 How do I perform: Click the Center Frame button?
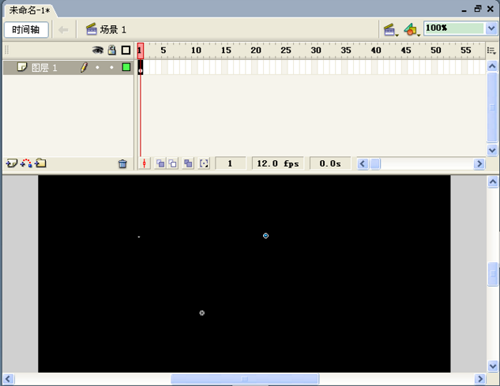[144, 163]
